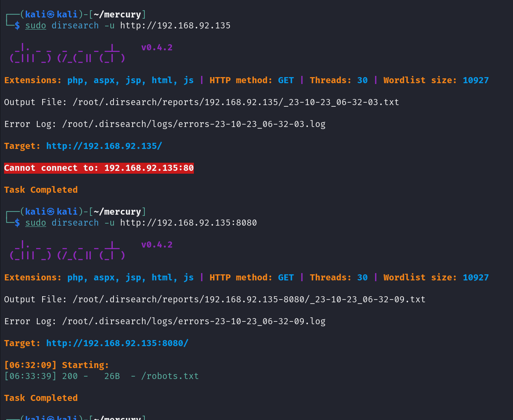Click the Target URL http://192.168.92.135:8080/
The width and height of the screenshot is (513, 420).
(117, 343)
